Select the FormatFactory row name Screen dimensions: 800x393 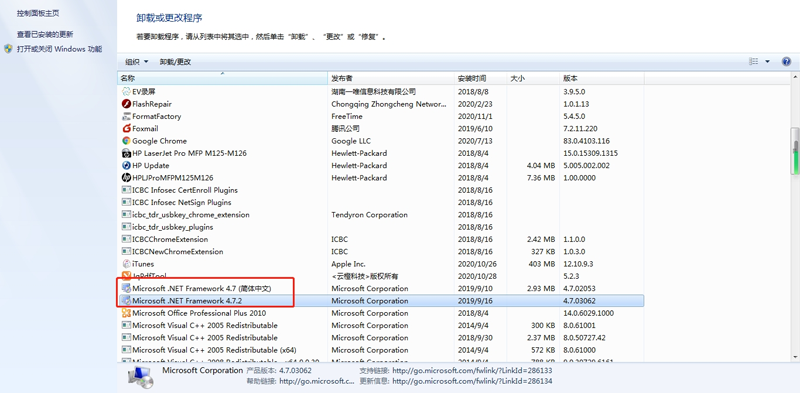[157, 116]
